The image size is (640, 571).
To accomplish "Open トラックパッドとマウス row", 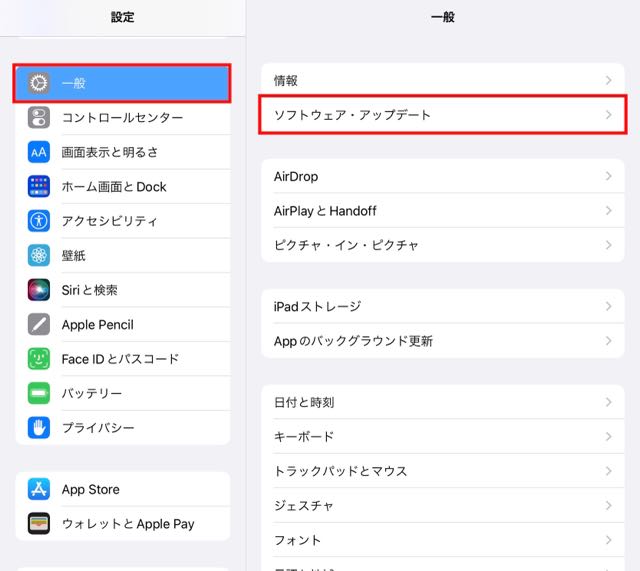I will tap(443, 471).
